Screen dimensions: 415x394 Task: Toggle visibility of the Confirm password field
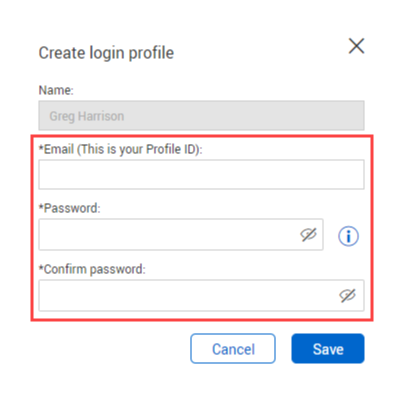347,295
